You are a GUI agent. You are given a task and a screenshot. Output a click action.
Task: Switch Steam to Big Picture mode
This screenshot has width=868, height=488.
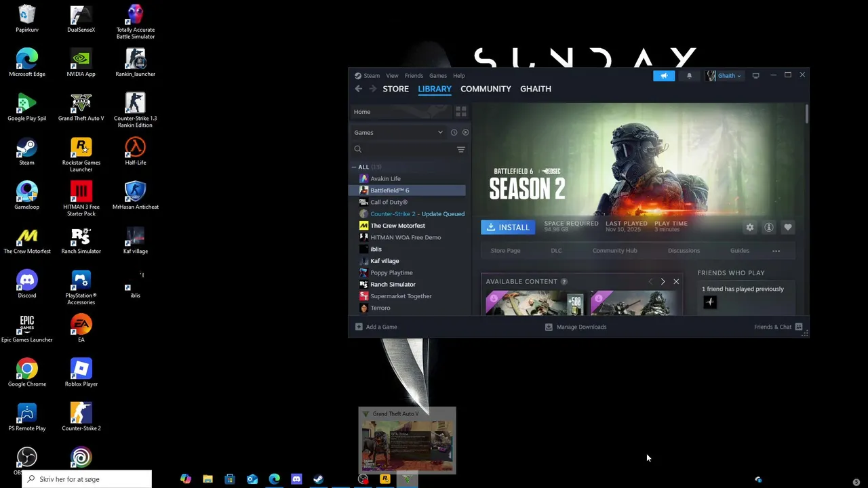pos(755,76)
